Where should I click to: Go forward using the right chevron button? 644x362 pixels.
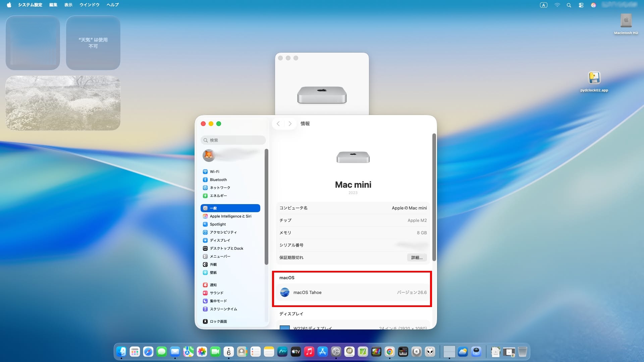click(x=290, y=124)
